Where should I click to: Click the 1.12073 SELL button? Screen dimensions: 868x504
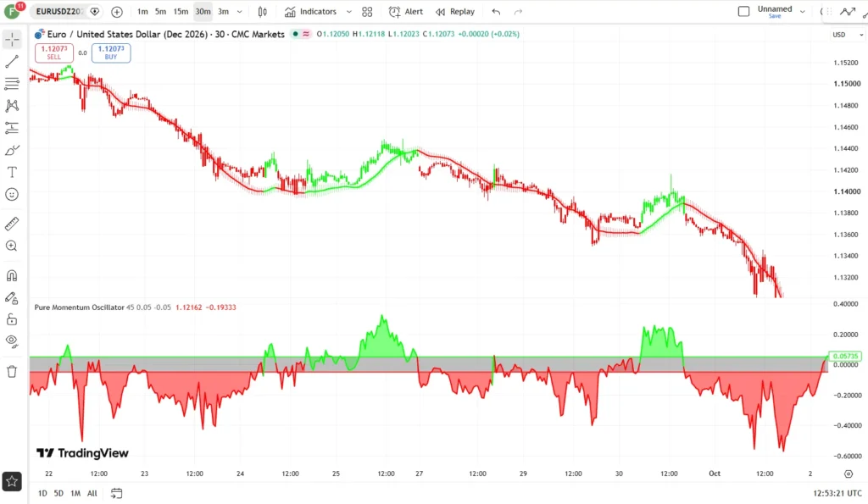point(53,53)
